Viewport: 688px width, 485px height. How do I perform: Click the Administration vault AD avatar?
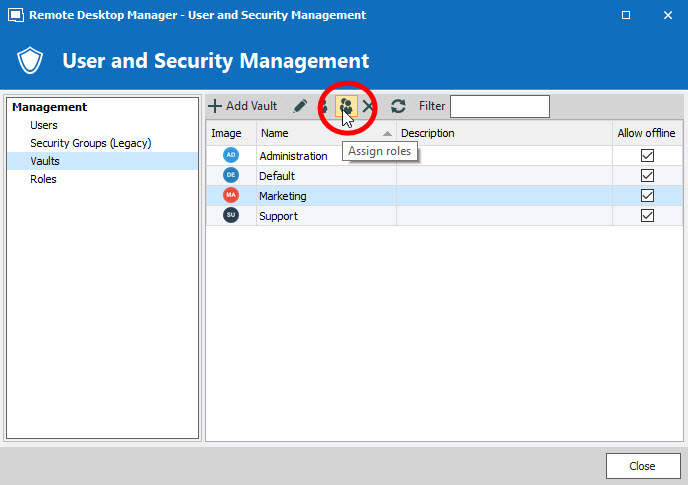click(x=231, y=155)
